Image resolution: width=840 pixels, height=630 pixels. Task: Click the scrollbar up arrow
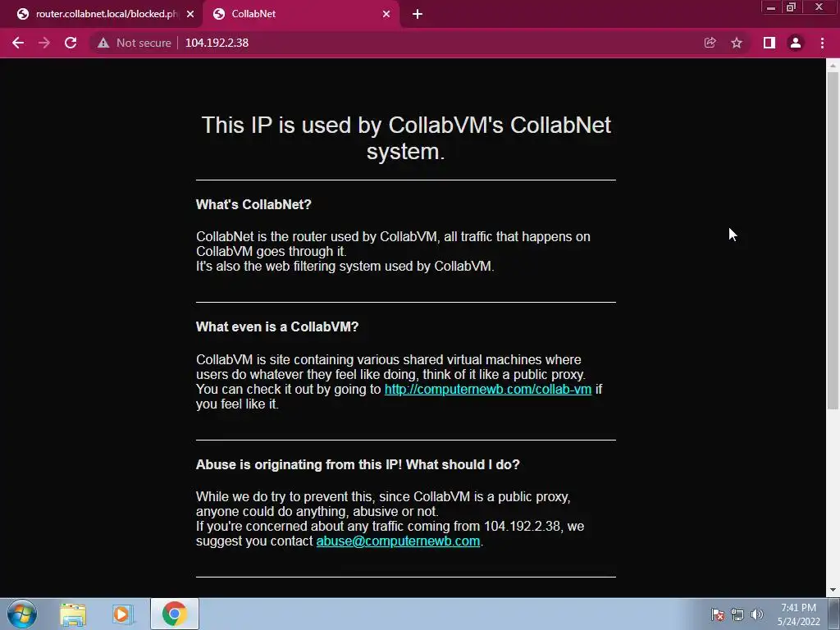tap(833, 65)
